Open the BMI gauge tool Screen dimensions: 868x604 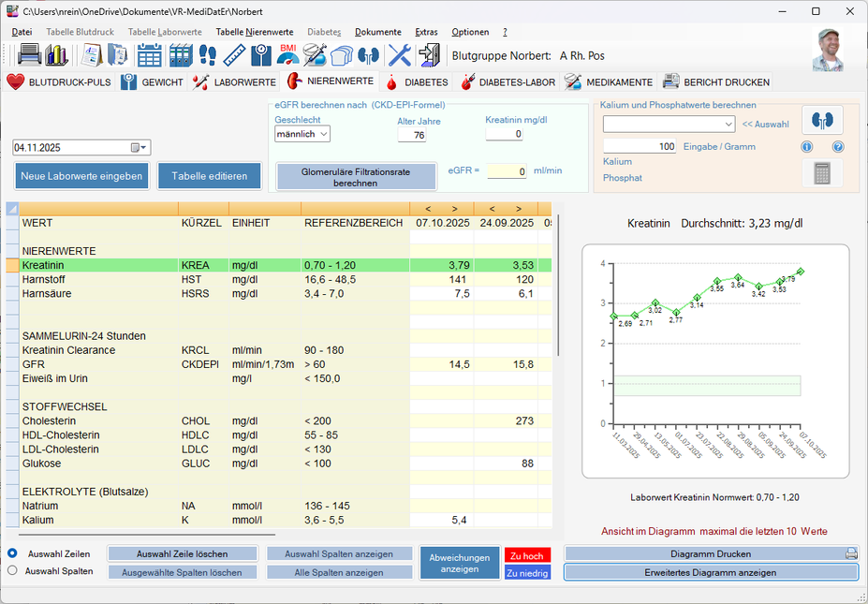click(x=287, y=55)
